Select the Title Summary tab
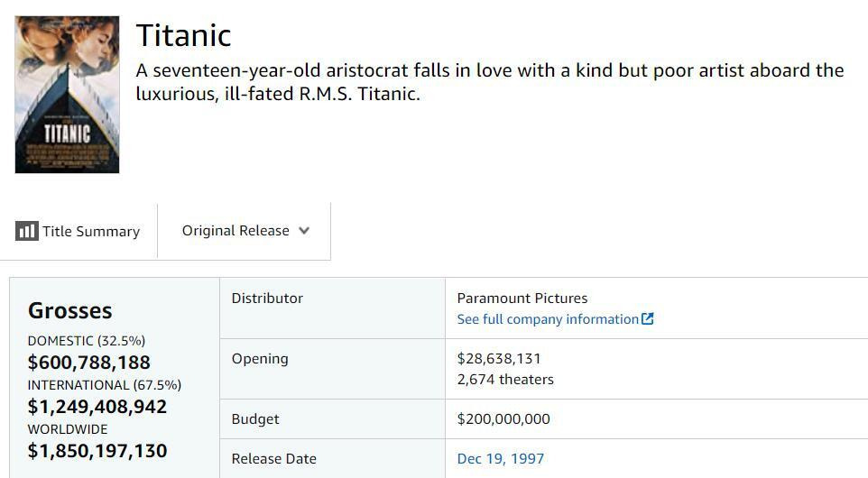 coord(78,231)
